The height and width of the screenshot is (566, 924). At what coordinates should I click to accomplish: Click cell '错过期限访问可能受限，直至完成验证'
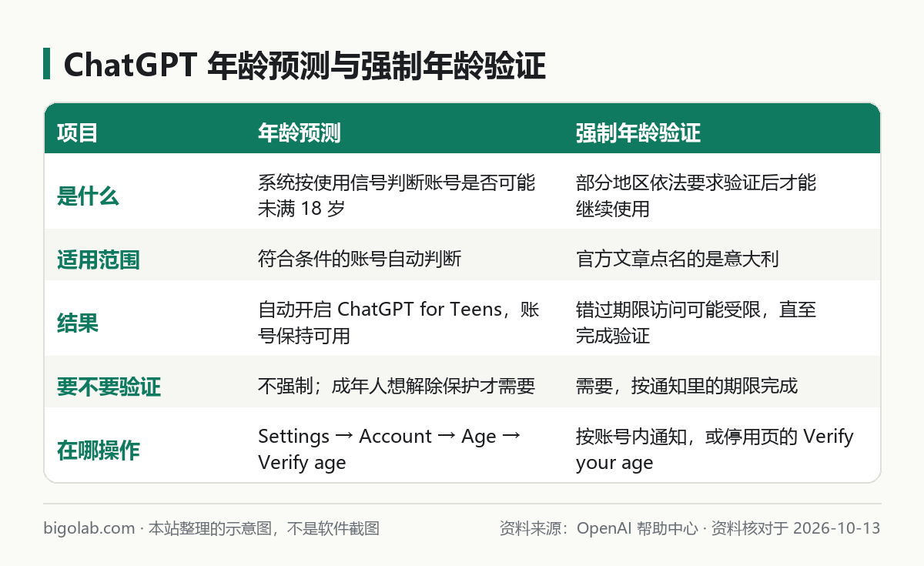click(x=696, y=323)
